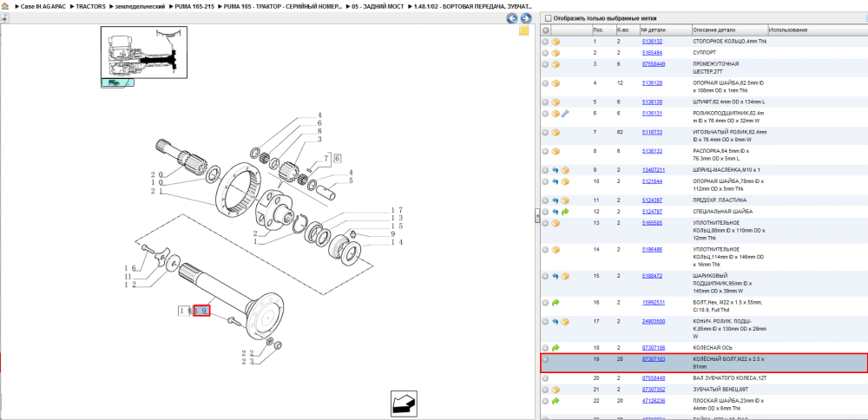Toggle selection circle for КОЛЁСНЫЙ БОЛТ row

[545, 359]
